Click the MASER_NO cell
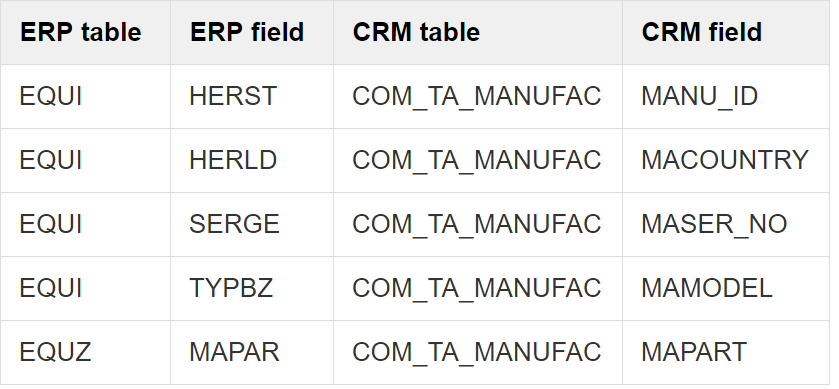 (726, 225)
